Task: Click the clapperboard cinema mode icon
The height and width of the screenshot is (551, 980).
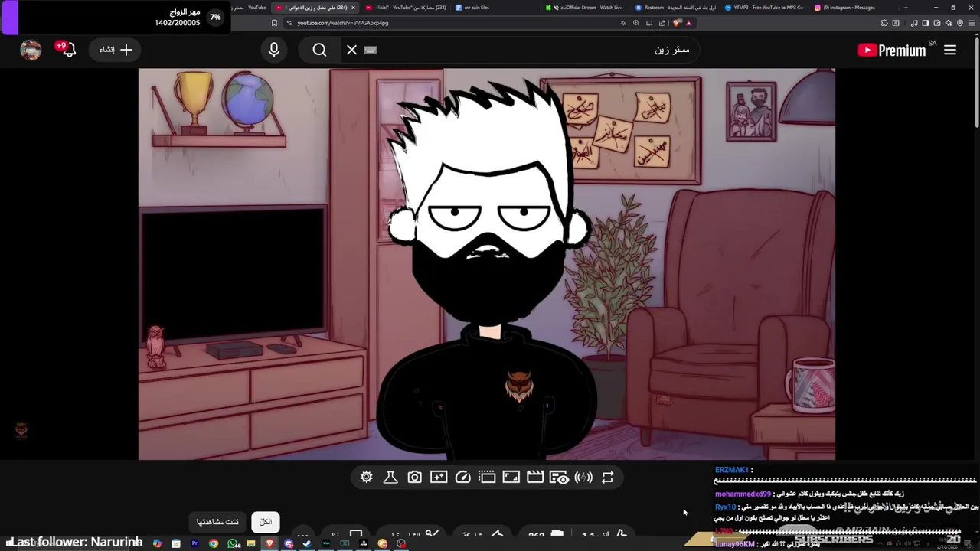Action: coord(535,478)
